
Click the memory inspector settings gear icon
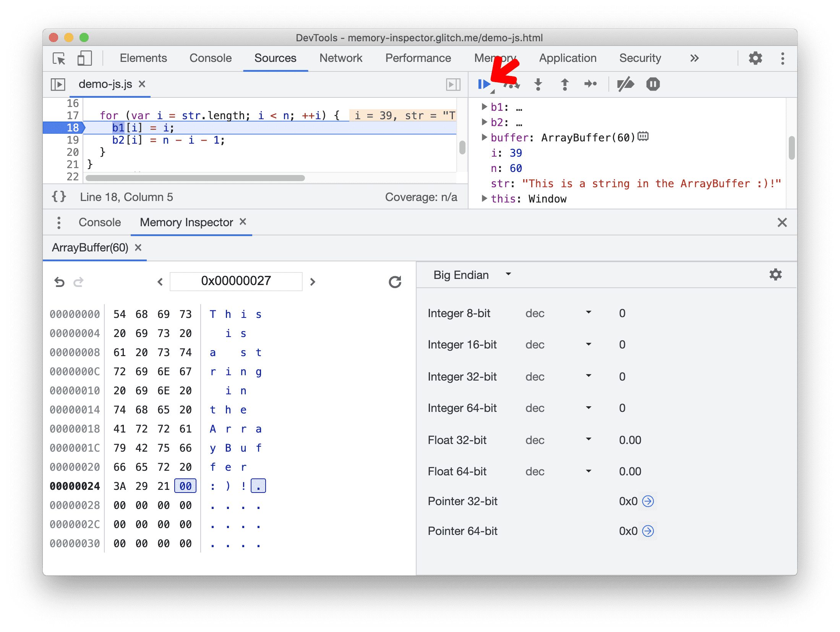[775, 275]
